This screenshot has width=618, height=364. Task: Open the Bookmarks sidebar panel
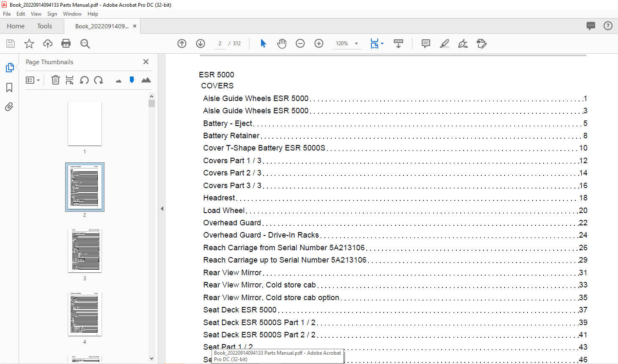(x=9, y=88)
